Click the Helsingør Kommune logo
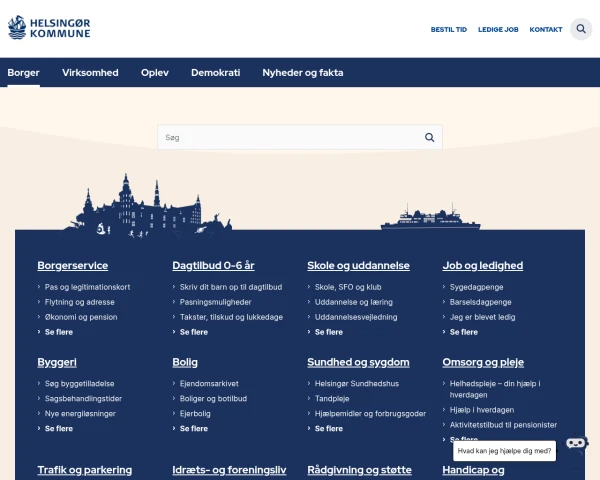 (x=49, y=28)
